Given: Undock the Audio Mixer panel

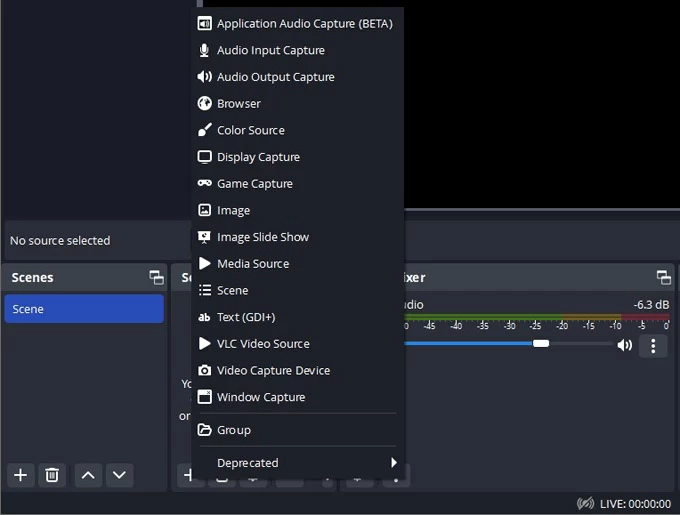Looking at the screenshot, I should click(664, 277).
